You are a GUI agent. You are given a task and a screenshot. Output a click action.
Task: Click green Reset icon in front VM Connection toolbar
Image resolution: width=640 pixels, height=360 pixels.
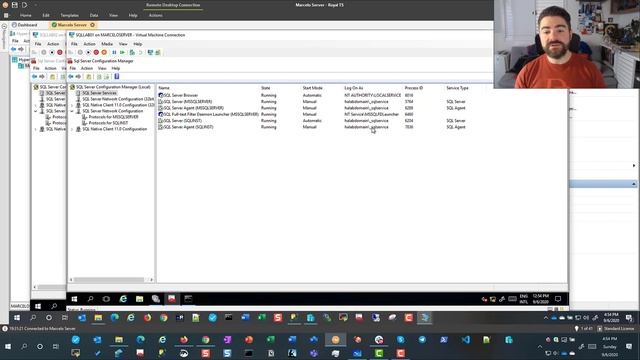[122, 52]
